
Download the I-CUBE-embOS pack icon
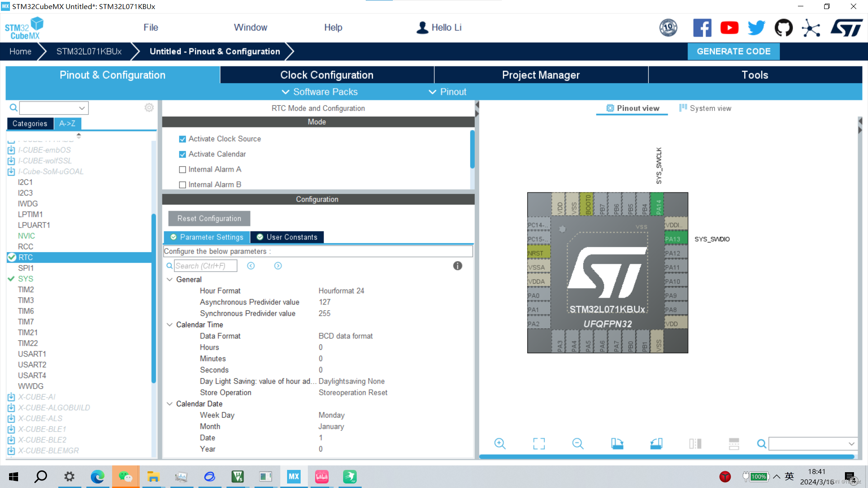(x=11, y=150)
